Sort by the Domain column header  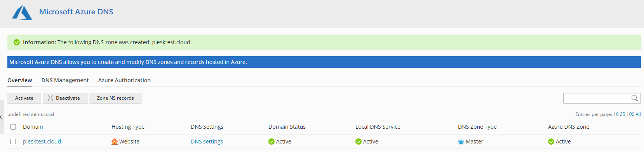[x=33, y=127]
